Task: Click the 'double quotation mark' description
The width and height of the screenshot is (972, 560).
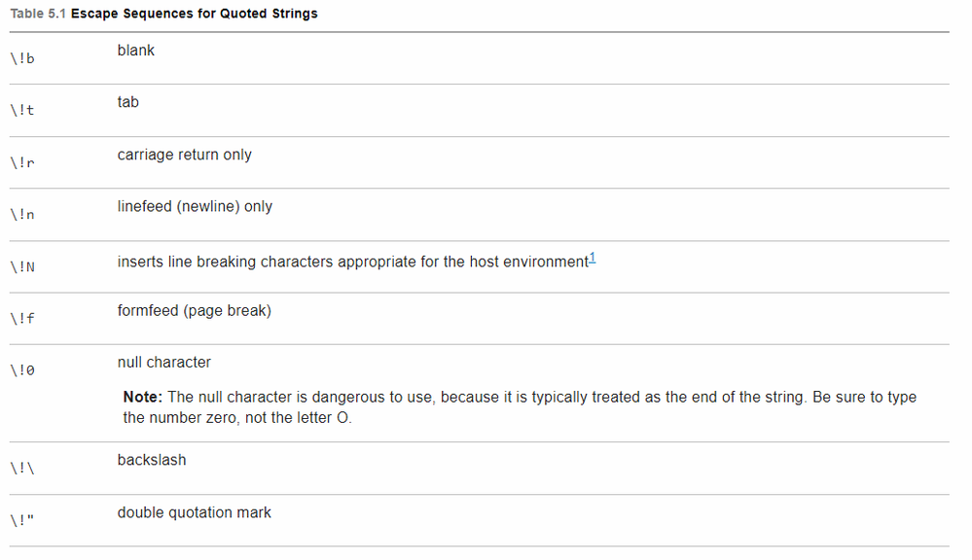Action: coord(194,512)
